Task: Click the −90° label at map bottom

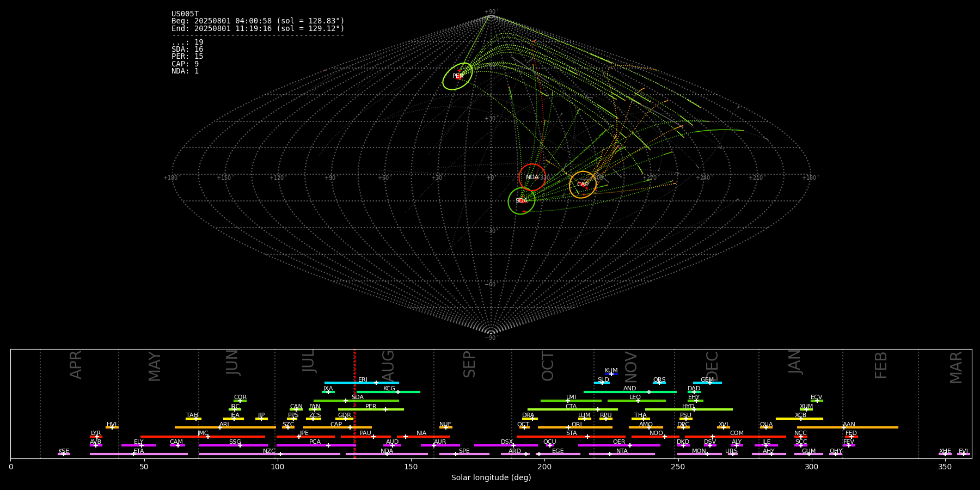Action: coord(491,338)
